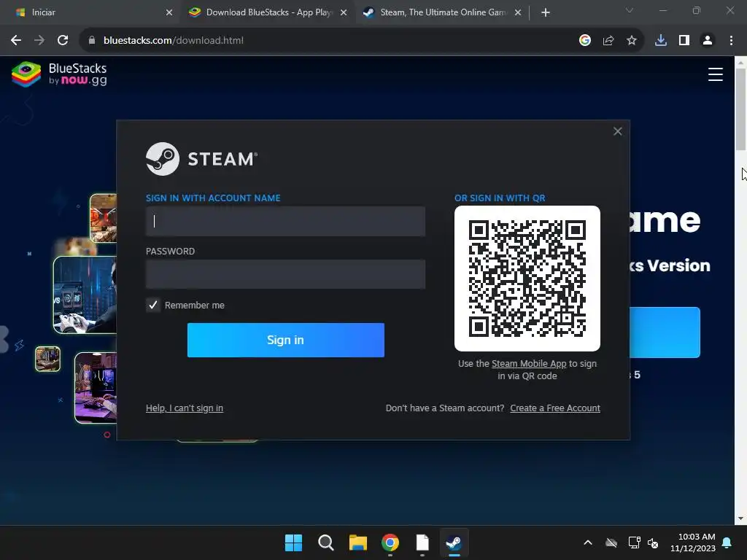
Task: Click the browser forward arrow
Action: pos(39,41)
